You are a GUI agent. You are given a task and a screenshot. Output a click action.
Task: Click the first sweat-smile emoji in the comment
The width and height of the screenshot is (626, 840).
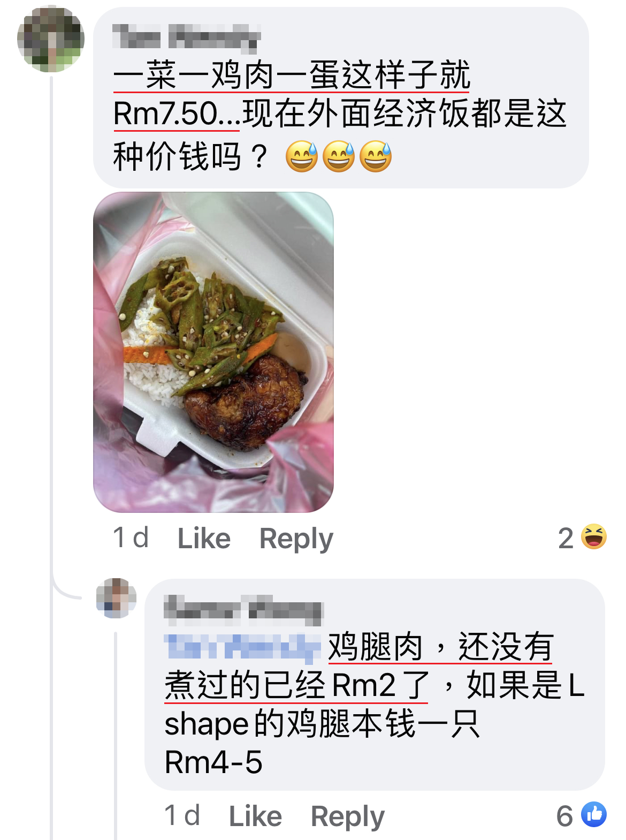coord(302,156)
